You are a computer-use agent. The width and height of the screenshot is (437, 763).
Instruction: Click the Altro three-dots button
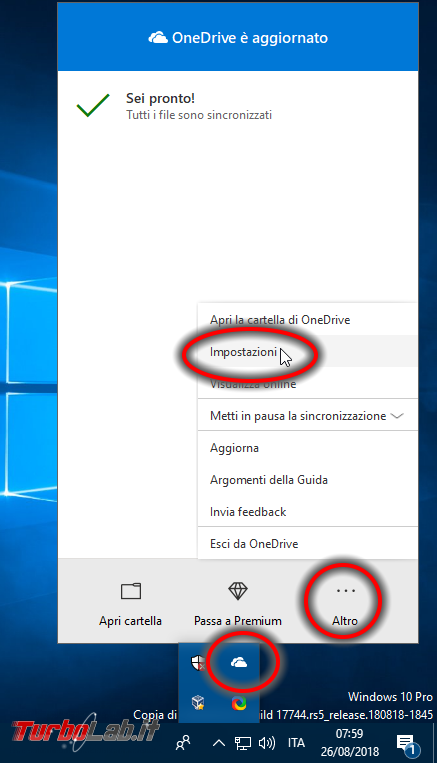[x=345, y=604]
